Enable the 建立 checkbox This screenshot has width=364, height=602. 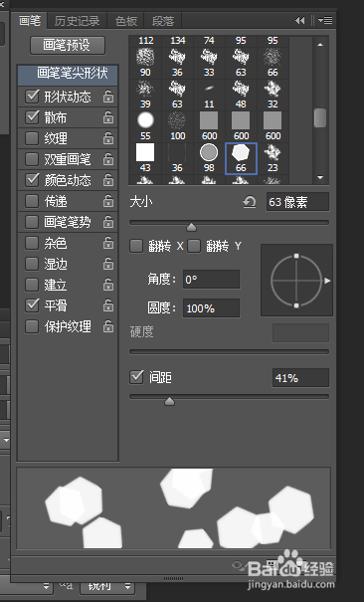tap(32, 285)
